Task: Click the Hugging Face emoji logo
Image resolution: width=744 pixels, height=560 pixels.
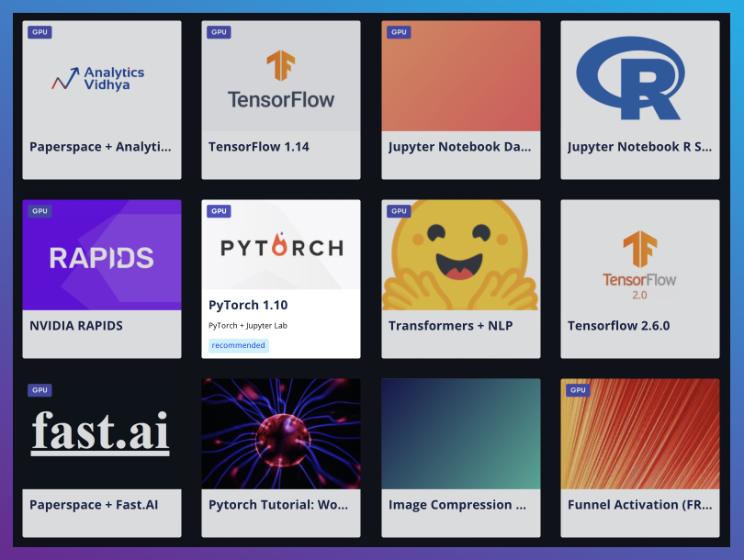Action: coord(460,255)
